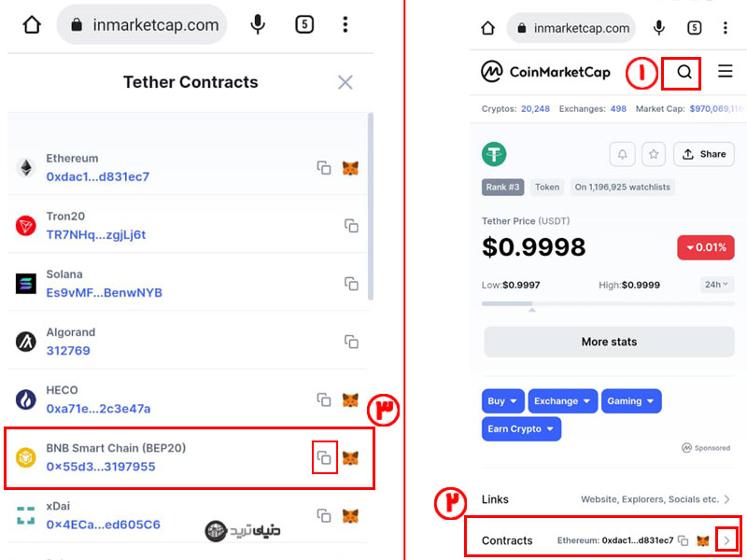Image resolution: width=747 pixels, height=560 pixels.
Task: Copy the Tron20 contract address
Action: coord(352,226)
